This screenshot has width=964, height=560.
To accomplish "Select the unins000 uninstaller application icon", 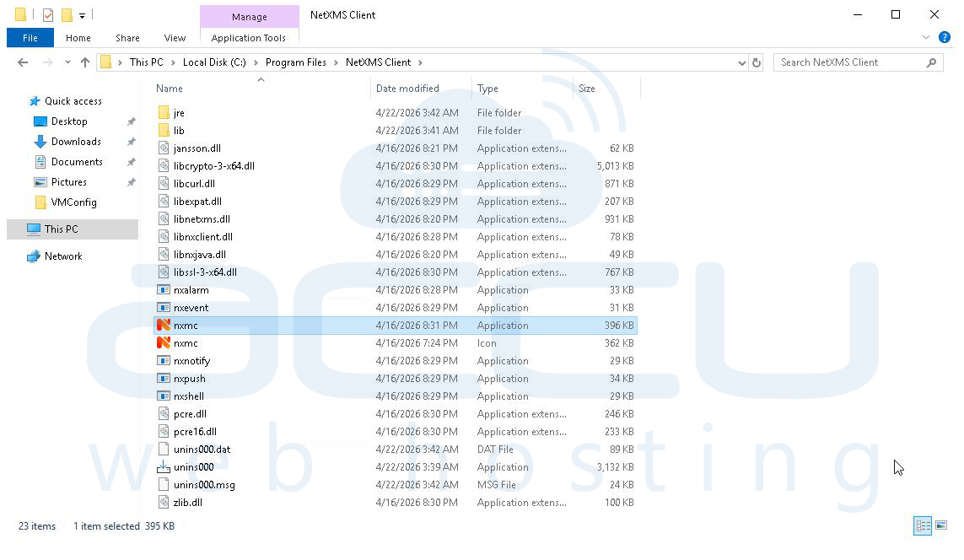I will pyautogui.click(x=164, y=467).
